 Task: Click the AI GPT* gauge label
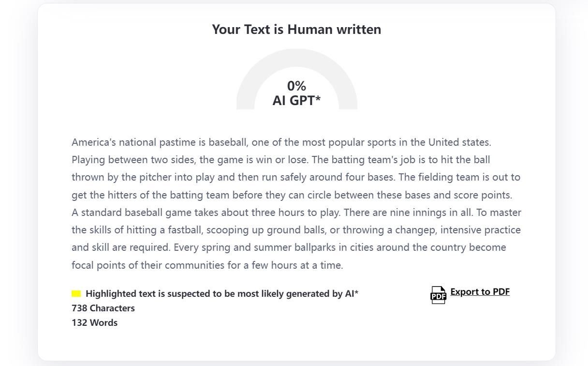pyautogui.click(x=296, y=100)
